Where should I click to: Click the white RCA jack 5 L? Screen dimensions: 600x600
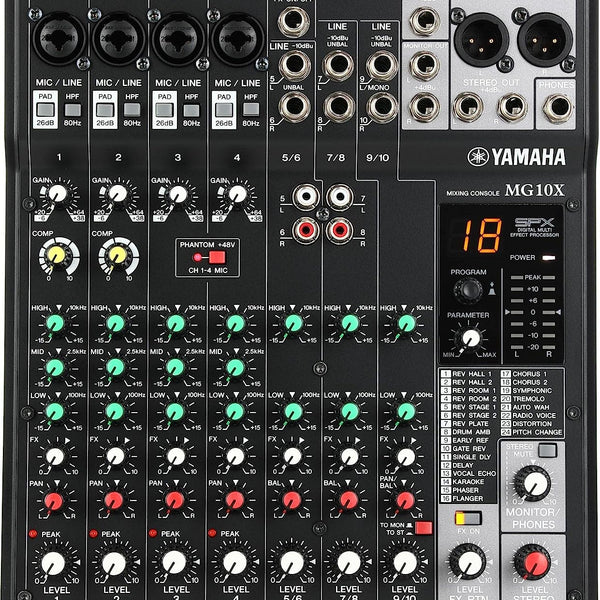click(306, 197)
